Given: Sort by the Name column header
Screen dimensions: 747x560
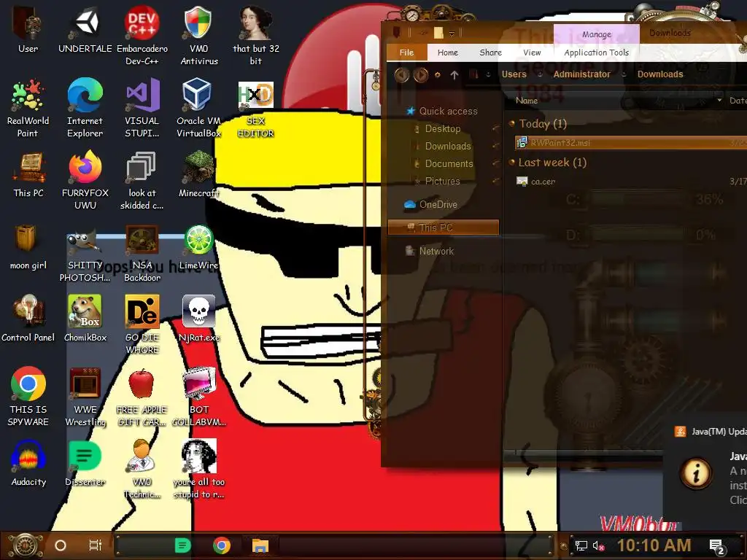Looking at the screenshot, I should [x=527, y=101].
